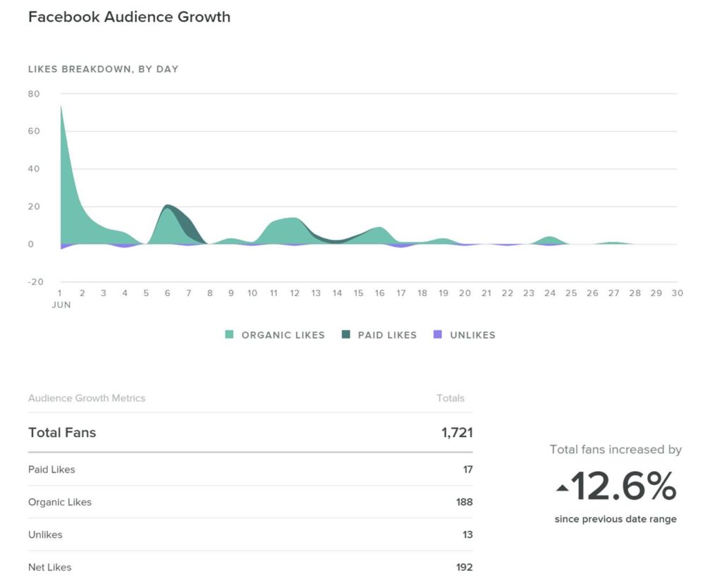Click the LIKES BREAKDOWN, BY DAY subtitle
The width and height of the screenshot is (722, 588).
[103, 69]
